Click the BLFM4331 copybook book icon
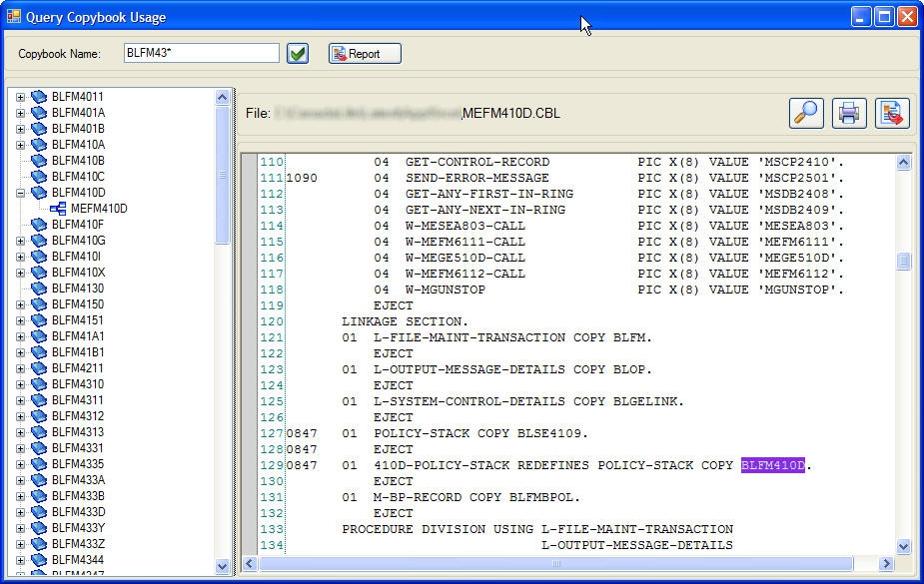 [39, 448]
